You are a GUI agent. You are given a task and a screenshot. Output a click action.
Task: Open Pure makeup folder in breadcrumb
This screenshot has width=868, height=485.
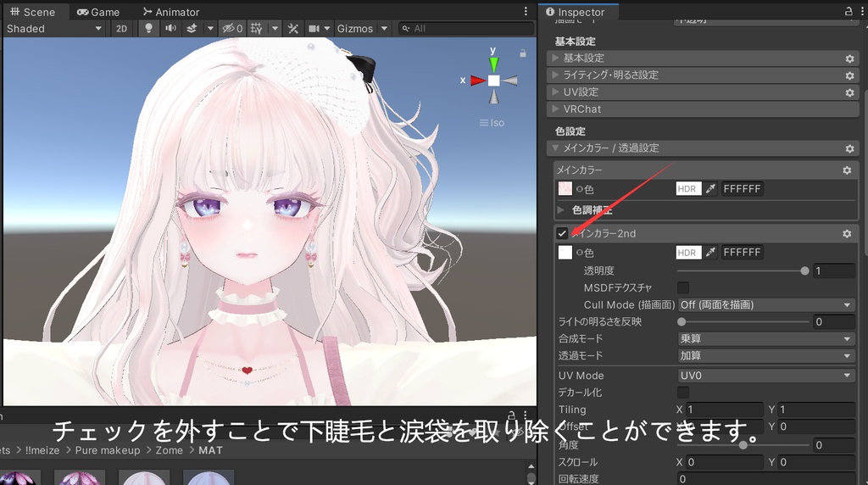[x=108, y=450]
